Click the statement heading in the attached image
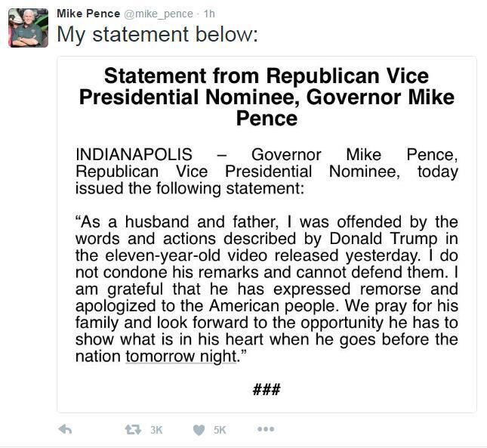The image size is (487, 448). tap(267, 97)
